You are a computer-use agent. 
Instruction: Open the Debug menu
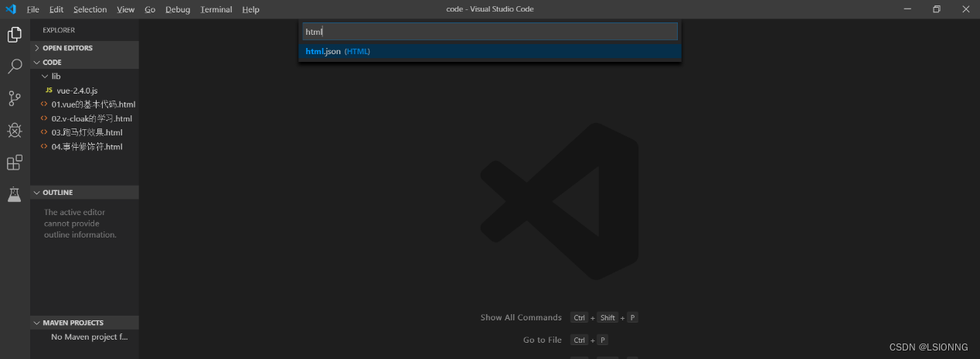click(178, 9)
